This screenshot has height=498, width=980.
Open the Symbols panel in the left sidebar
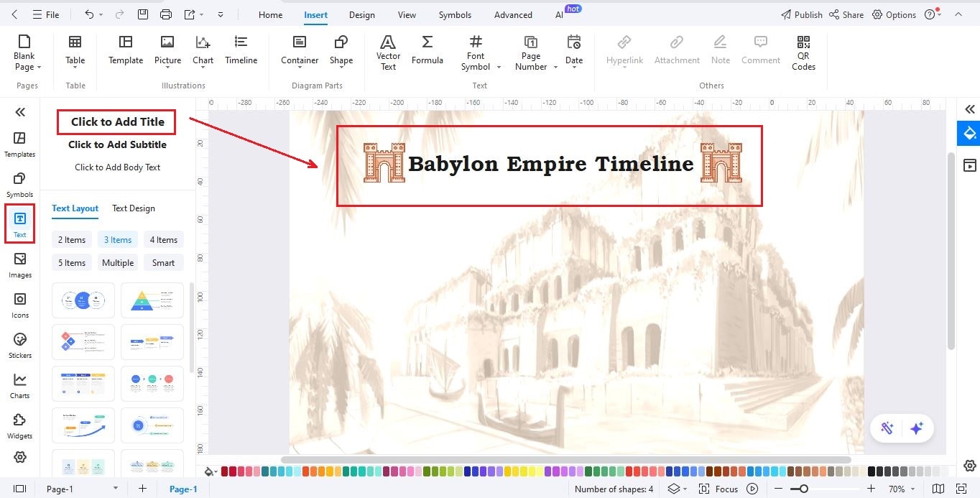(19, 183)
